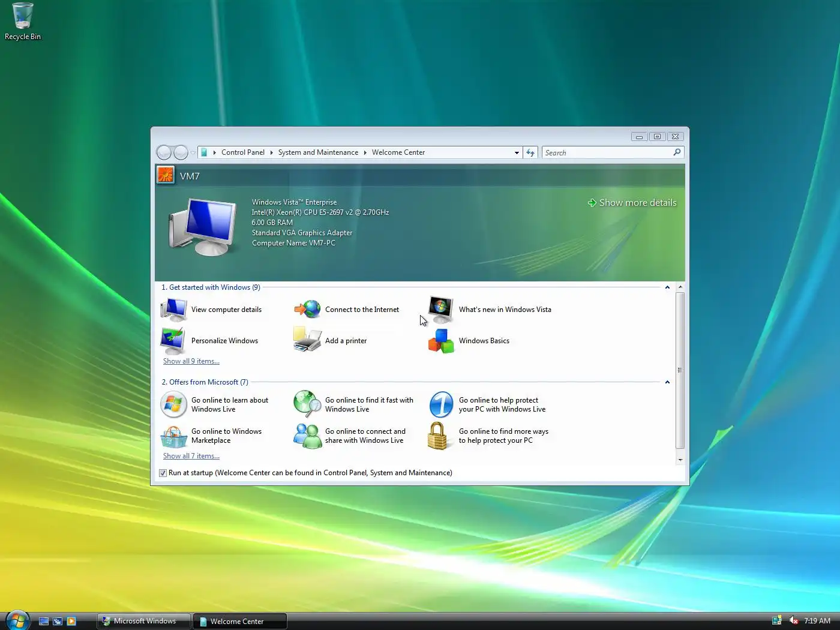The width and height of the screenshot is (840, 630).
Task: Click Show more details link
Action: (632, 203)
